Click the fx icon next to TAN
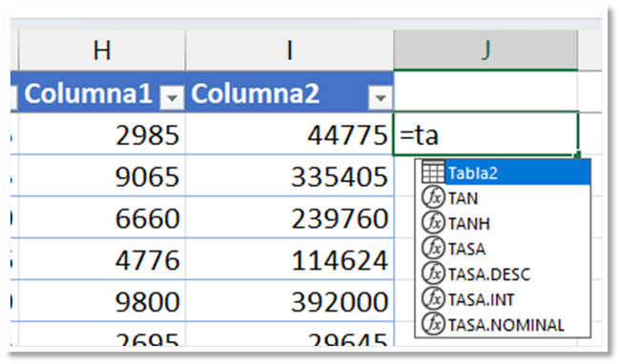620x364 pixels. [x=433, y=197]
